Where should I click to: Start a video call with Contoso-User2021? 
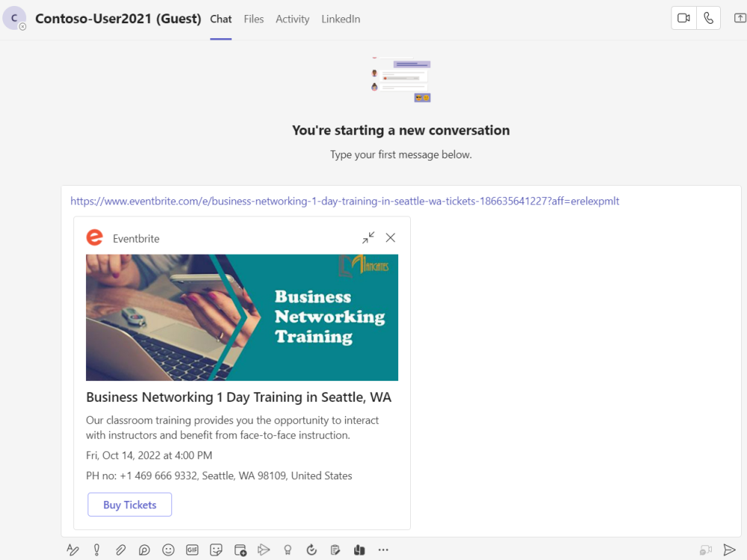(683, 18)
